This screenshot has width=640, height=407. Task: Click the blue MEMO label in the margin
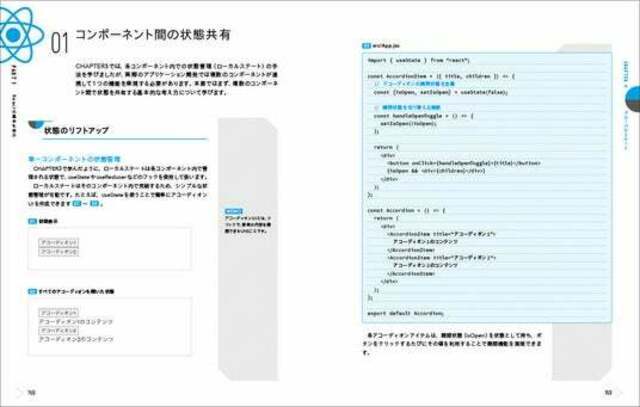coord(234,211)
